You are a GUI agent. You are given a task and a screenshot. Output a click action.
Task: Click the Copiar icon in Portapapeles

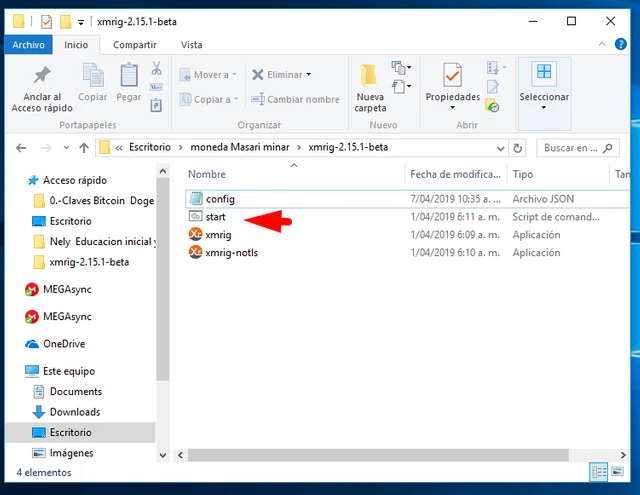pos(93,75)
